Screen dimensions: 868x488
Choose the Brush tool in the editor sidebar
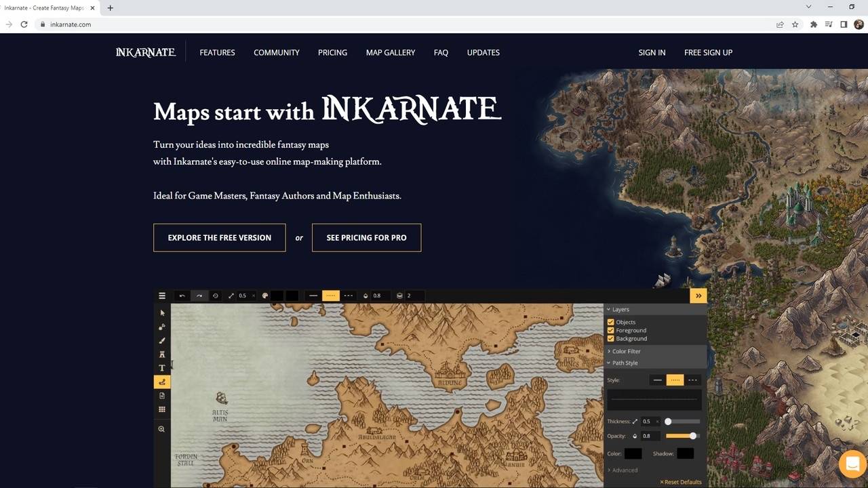pos(162,340)
